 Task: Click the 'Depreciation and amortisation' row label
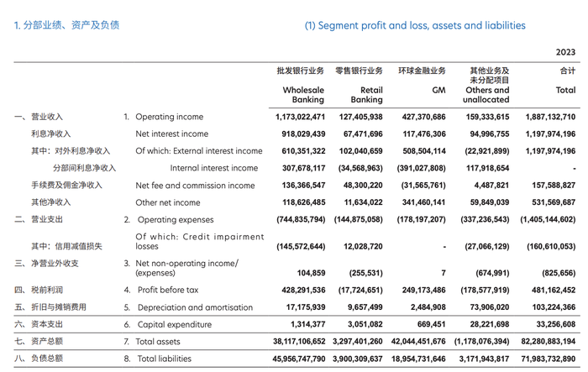click(194, 307)
